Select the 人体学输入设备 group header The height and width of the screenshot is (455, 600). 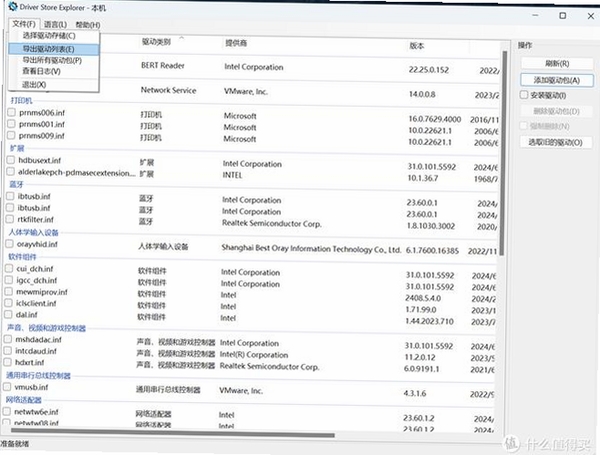point(34,232)
